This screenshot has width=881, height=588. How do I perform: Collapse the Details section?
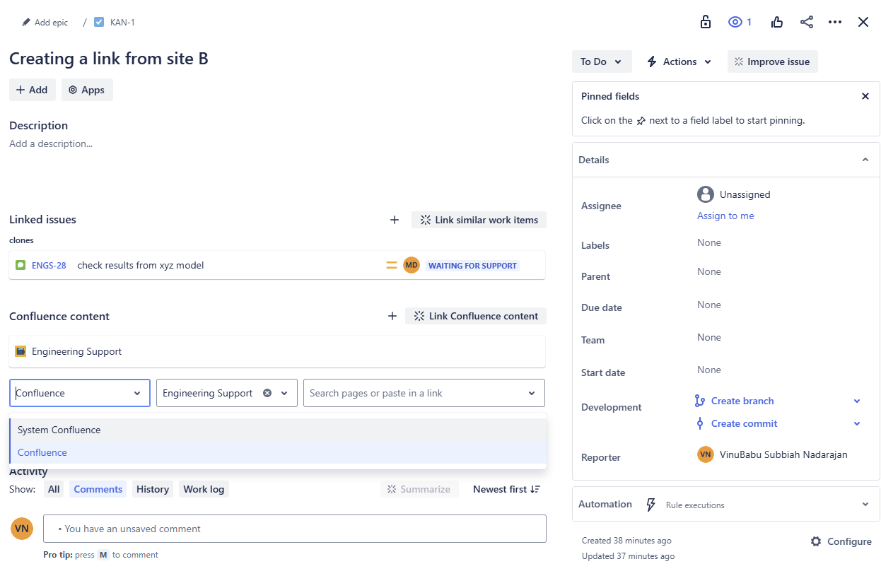coord(865,160)
